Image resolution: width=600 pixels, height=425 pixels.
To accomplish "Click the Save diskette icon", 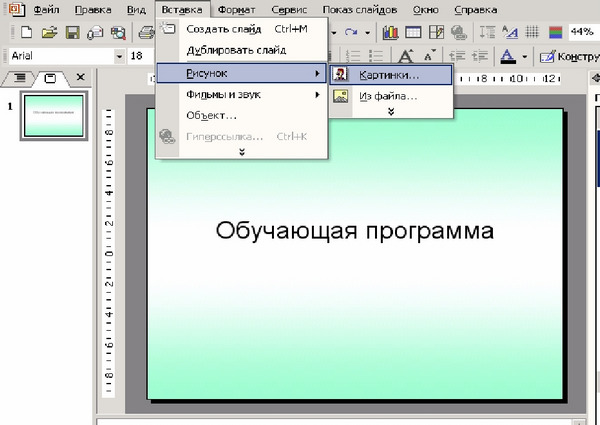I will [72, 33].
